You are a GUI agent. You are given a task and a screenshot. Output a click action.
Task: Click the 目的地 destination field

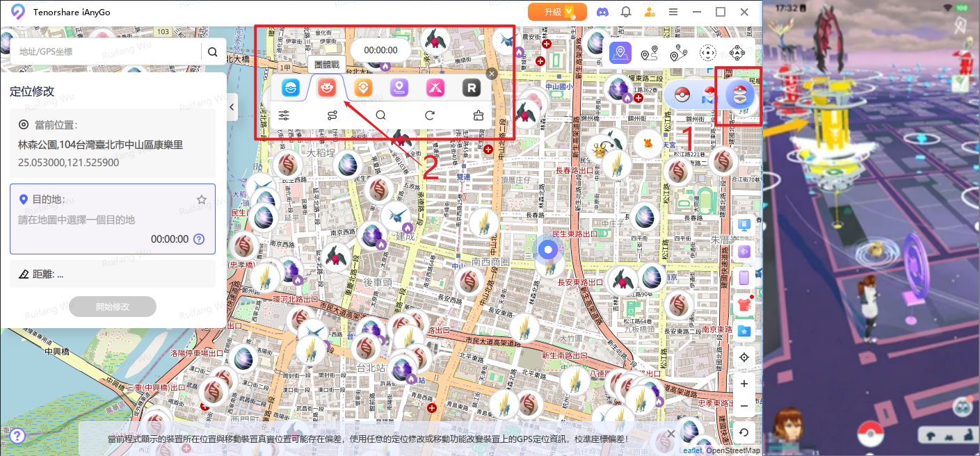pyautogui.click(x=113, y=219)
